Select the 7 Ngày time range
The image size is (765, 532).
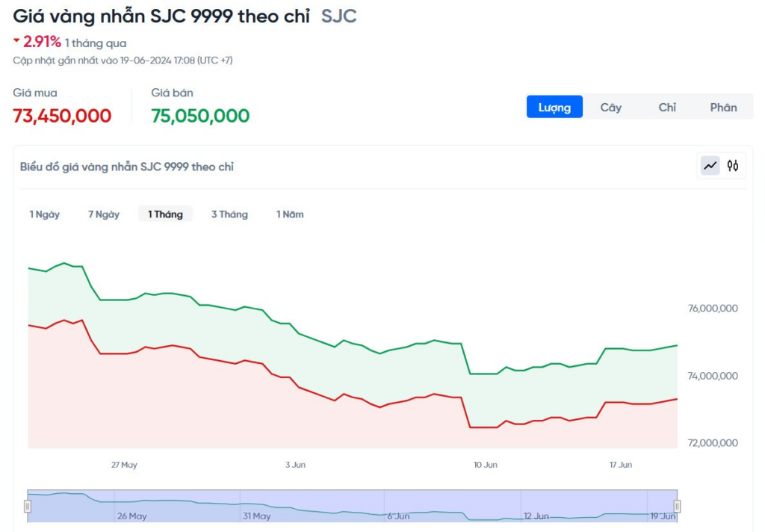(104, 214)
